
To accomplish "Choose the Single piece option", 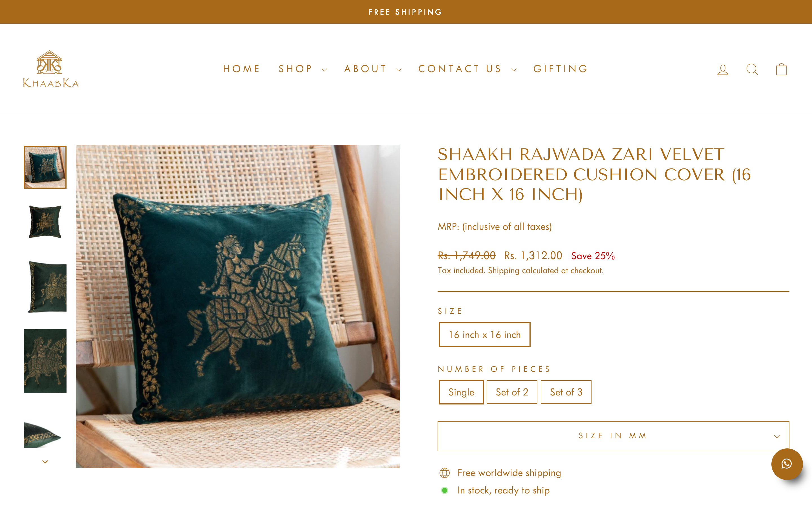I will [461, 392].
